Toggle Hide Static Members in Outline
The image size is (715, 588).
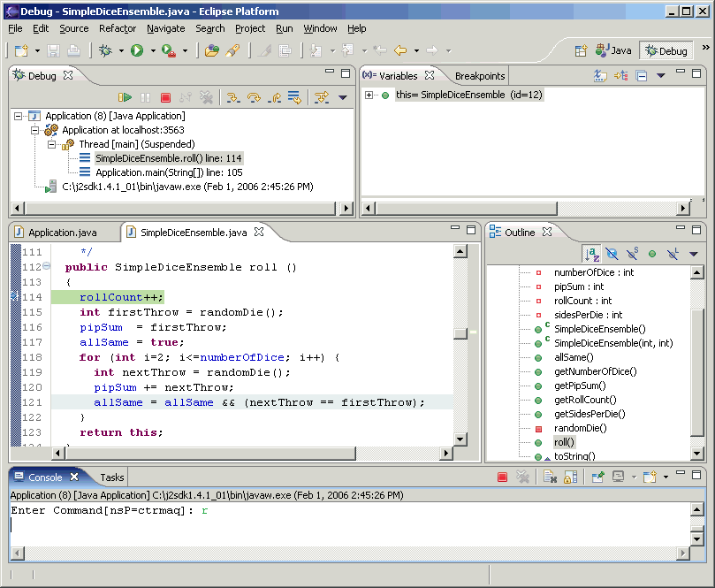(x=632, y=254)
